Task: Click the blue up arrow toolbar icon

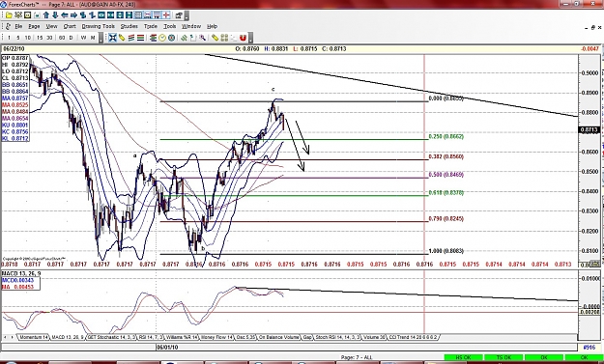Action: point(46,15)
